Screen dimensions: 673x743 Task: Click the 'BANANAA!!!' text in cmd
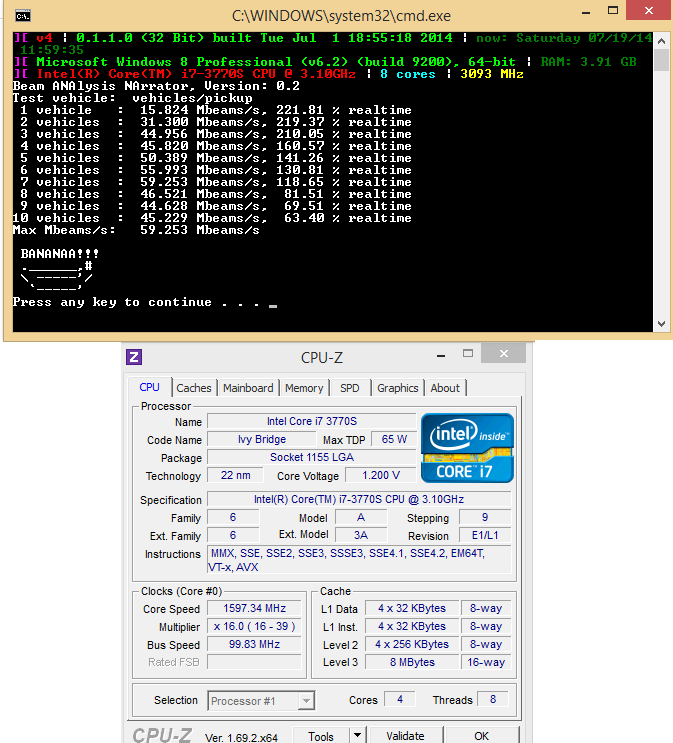pos(60,254)
